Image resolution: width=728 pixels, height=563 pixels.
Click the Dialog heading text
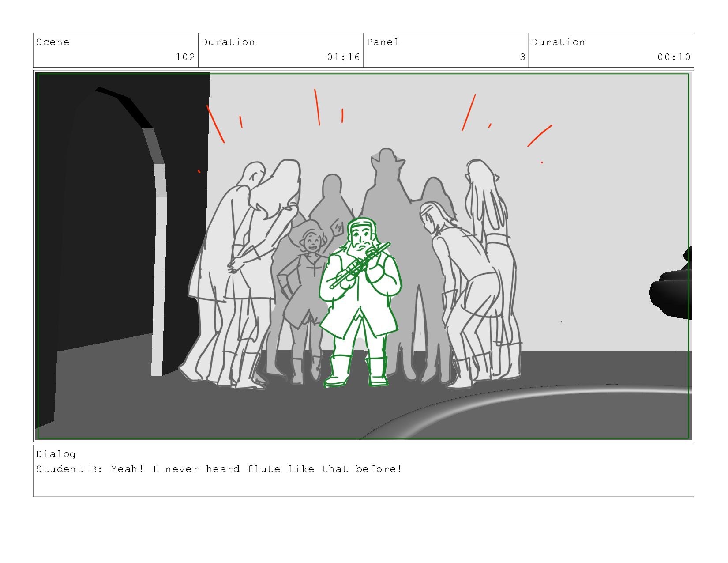click(56, 454)
